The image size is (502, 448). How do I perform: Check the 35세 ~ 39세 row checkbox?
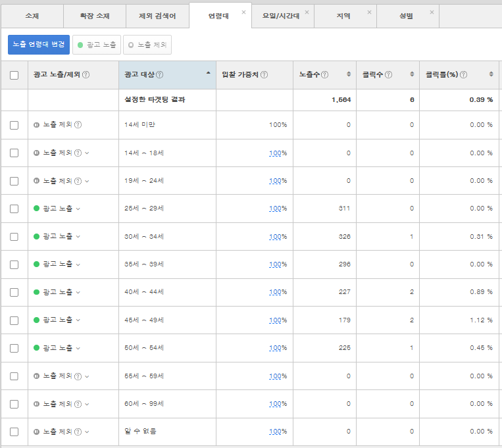click(x=14, y=265)
